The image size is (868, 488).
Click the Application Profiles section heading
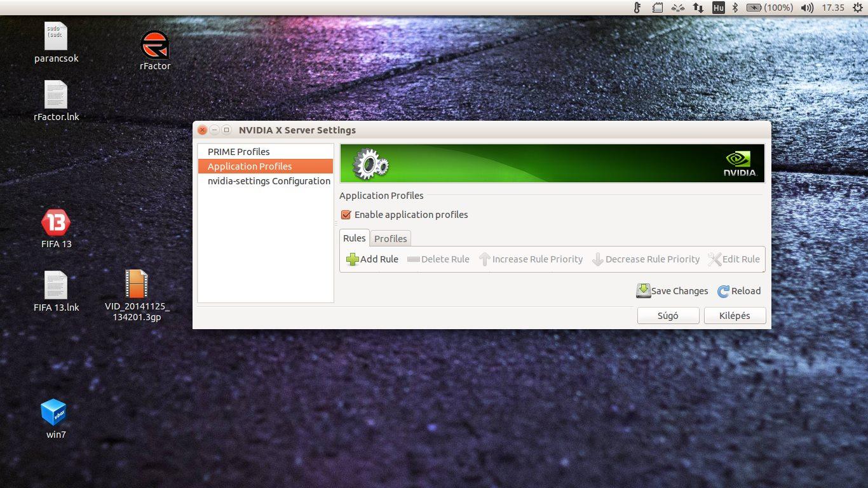[x=381, y=196]
